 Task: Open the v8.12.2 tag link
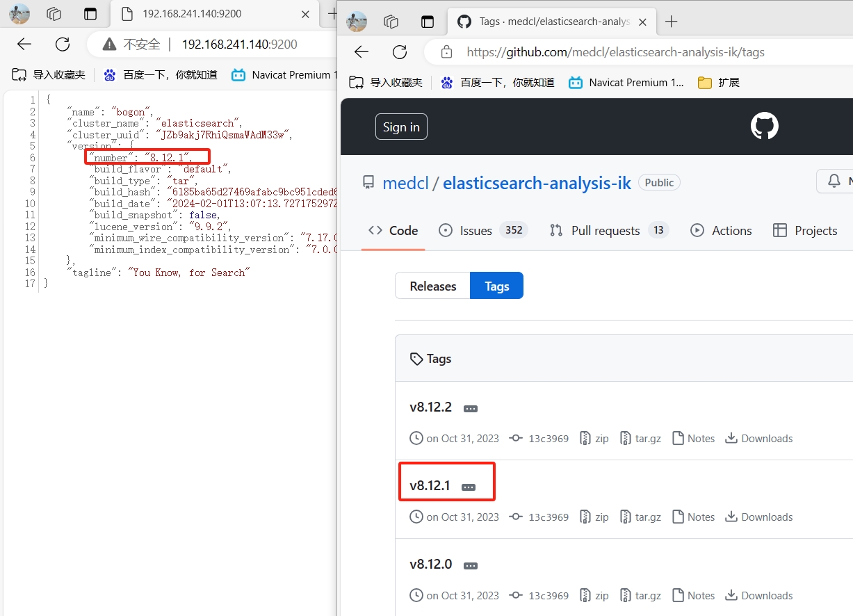431,407
